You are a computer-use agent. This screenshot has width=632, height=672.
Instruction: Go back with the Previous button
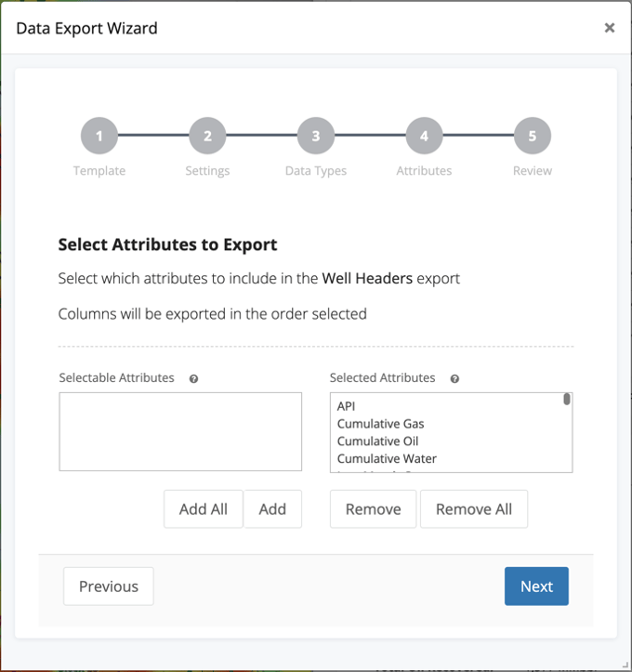(x=109, y=586)
